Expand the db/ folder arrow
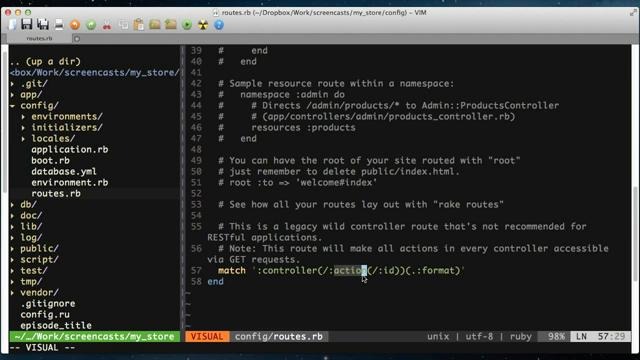 tap(13, 204)
